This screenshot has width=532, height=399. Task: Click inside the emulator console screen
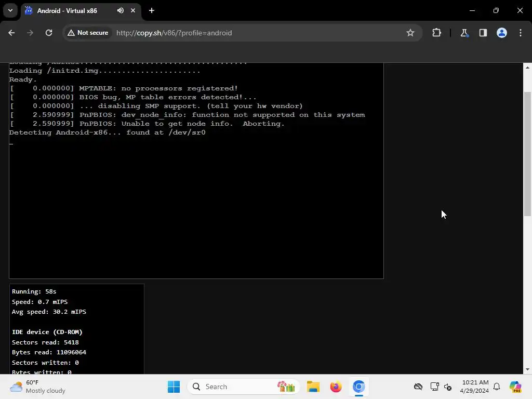[196, 170]
